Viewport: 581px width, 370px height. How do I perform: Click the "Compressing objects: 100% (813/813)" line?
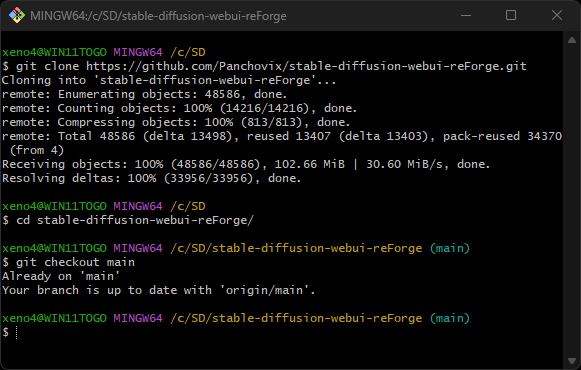tap(176, 122)
